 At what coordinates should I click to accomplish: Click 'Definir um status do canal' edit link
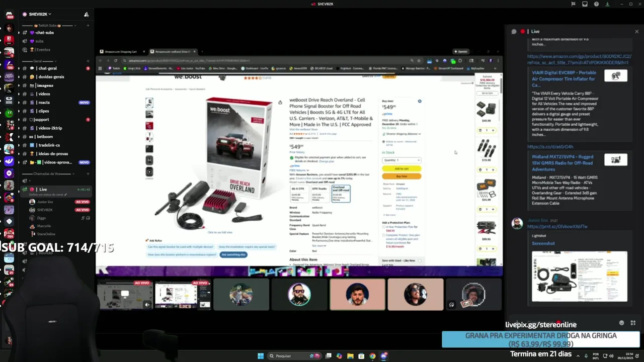(x=48, y=195)
